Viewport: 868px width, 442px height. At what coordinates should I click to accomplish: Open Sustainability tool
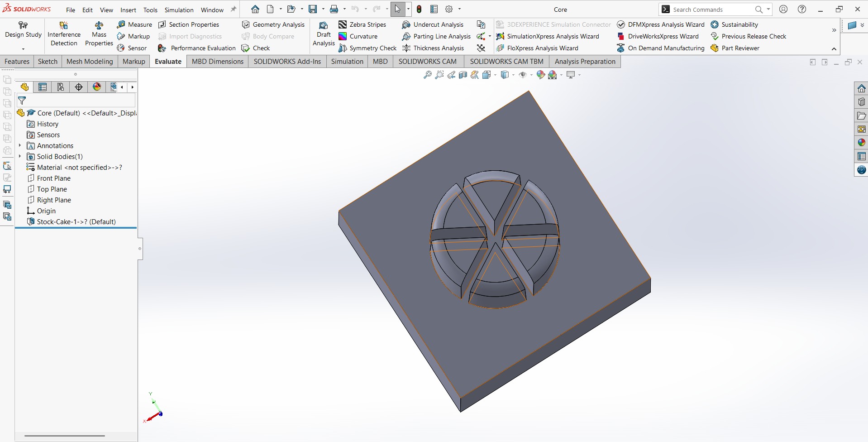(x=734, y=24)
